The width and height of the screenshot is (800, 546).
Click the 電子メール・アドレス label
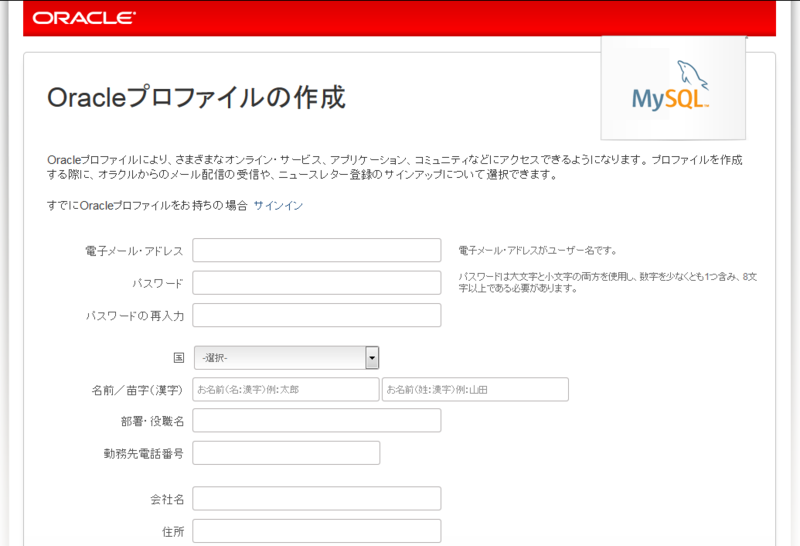(134, 251)
